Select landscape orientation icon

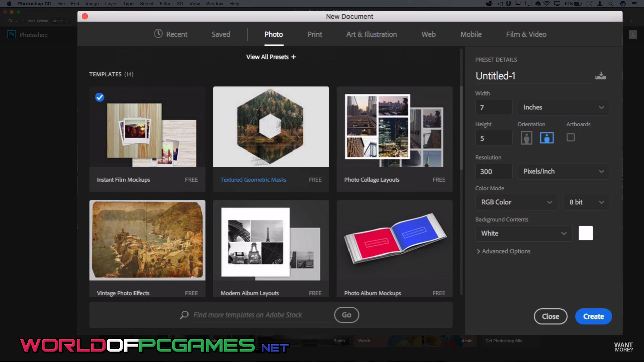547,138
